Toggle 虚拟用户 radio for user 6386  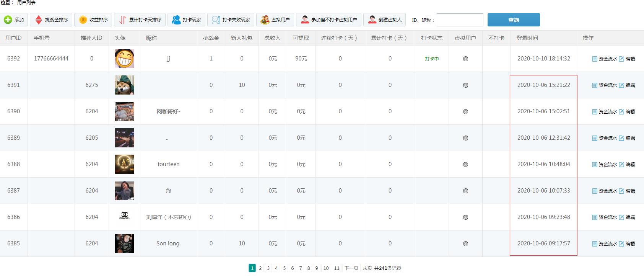pos(465,217)
